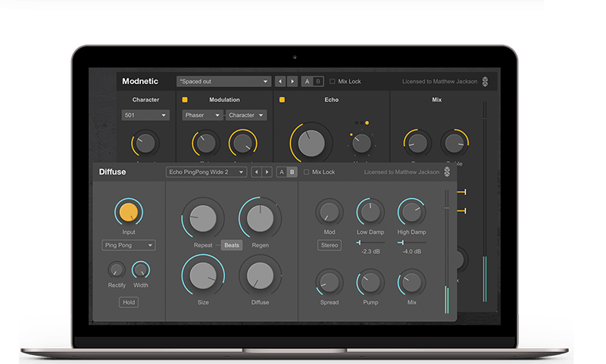
Task: Go to previous preset in Modnetic
Action: click(280, 82)
